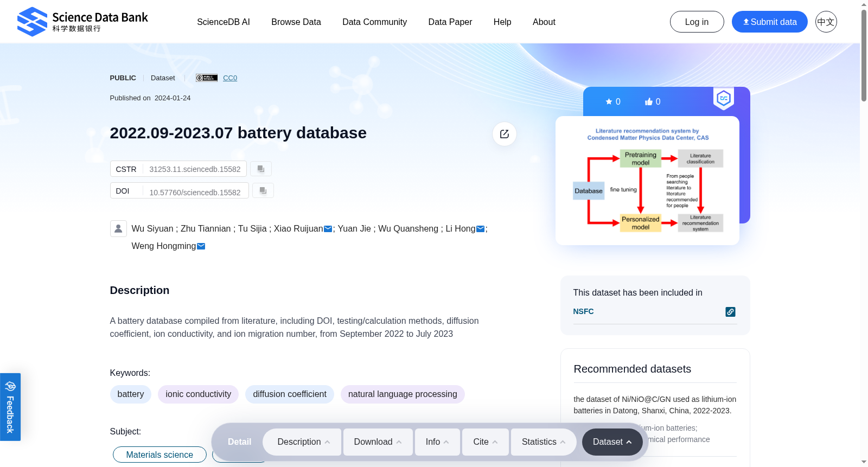The width and height of the screenshot is (868, 467).
Task: Copy the CSTR identifier
Action: click(261, 169)
